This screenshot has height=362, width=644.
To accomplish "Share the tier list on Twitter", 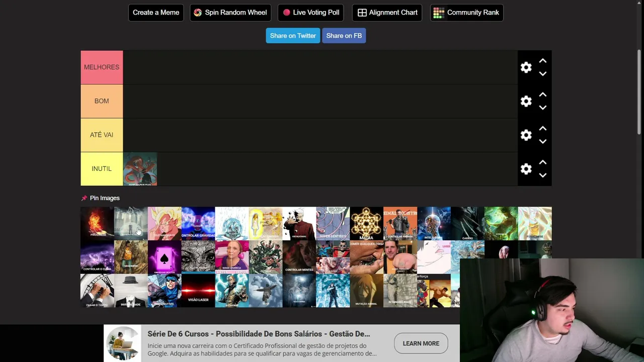I will [293, 36].
